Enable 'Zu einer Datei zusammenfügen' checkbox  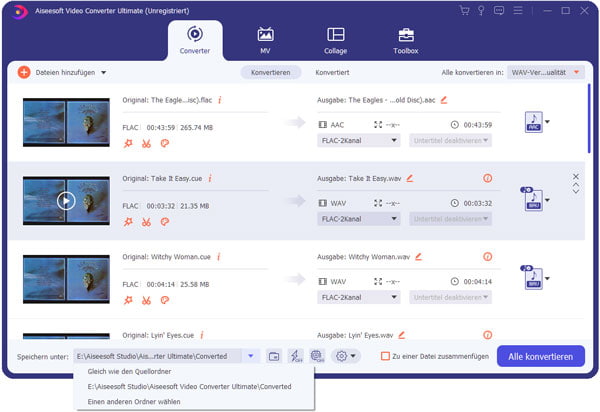coord(386,356)
